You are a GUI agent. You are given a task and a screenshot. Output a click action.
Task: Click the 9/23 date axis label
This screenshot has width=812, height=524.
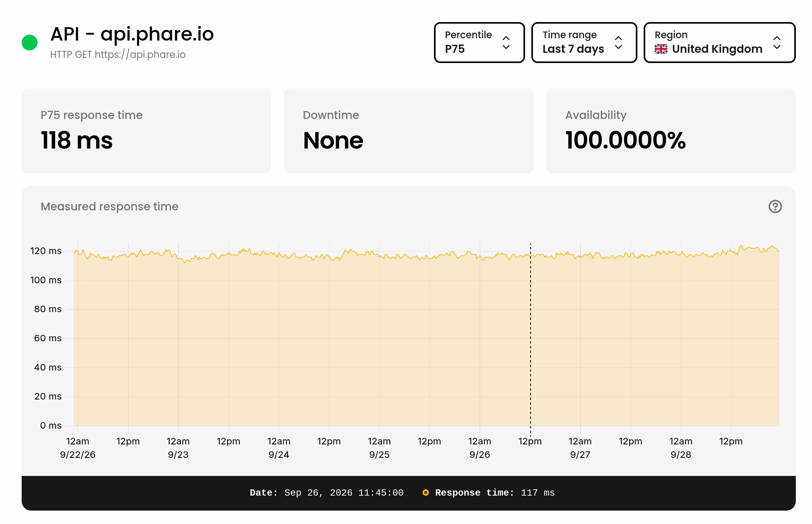tap(178, 455)
